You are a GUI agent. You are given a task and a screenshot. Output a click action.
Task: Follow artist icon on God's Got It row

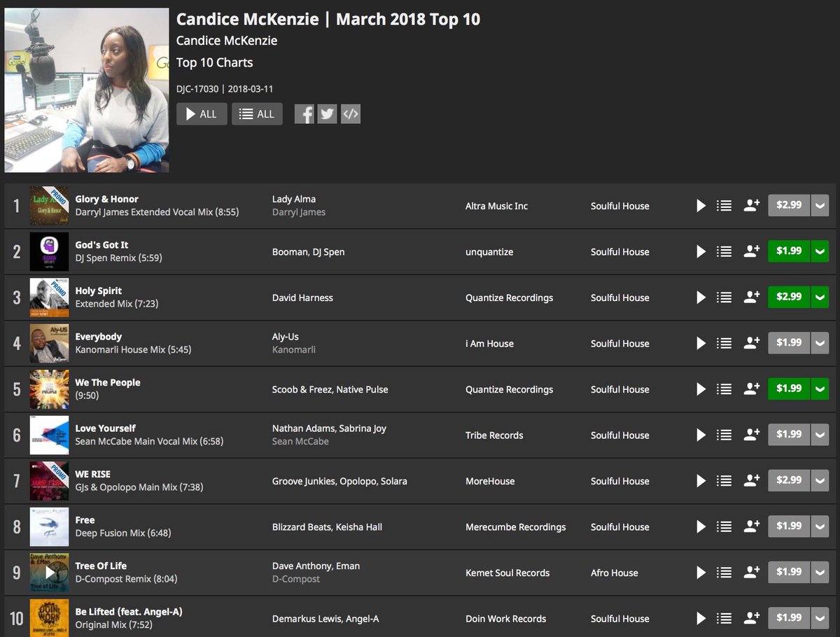[752, 251]
